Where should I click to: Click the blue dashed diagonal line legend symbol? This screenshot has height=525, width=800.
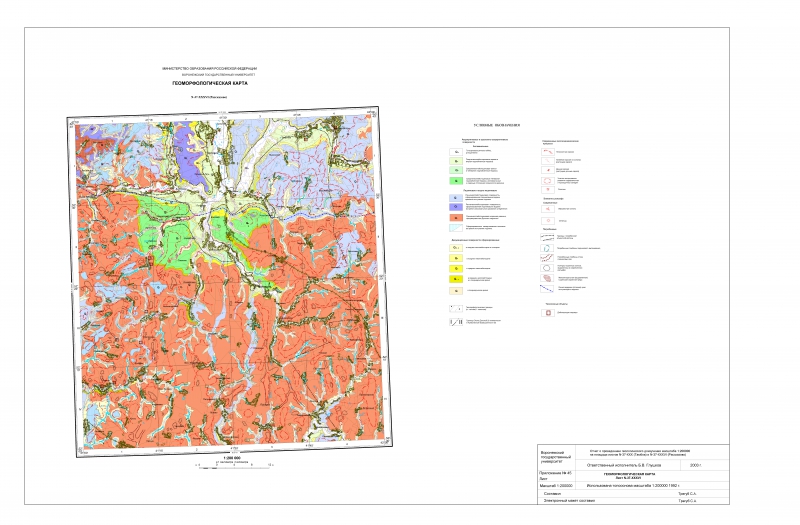(x=547, y=289)
